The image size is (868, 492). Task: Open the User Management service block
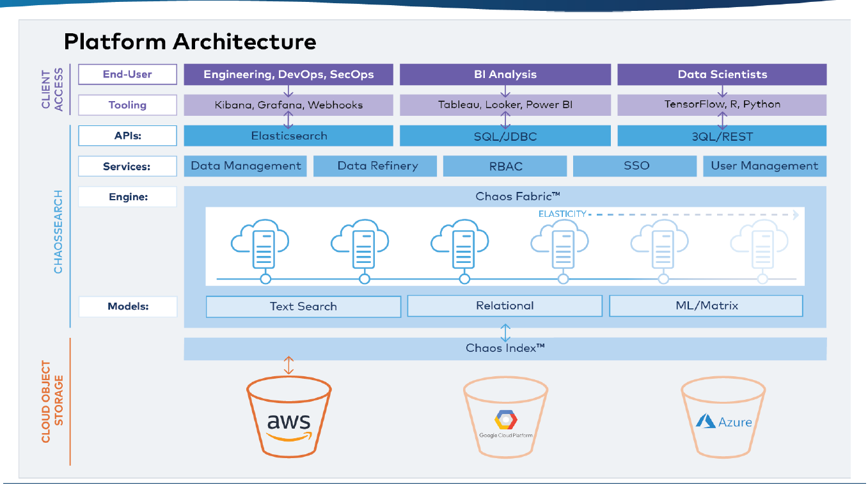(765, 166)
